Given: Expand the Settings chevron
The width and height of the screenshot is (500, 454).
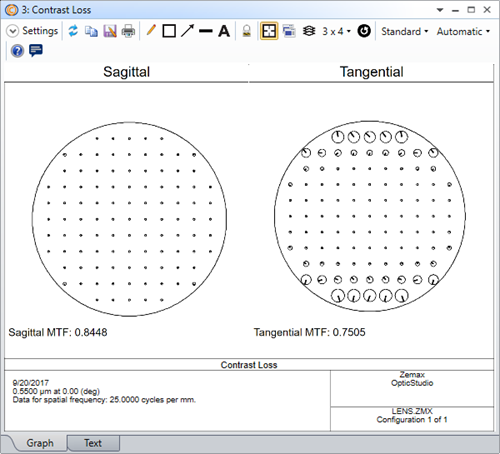Looking at the screenshot, I should 12,31.
